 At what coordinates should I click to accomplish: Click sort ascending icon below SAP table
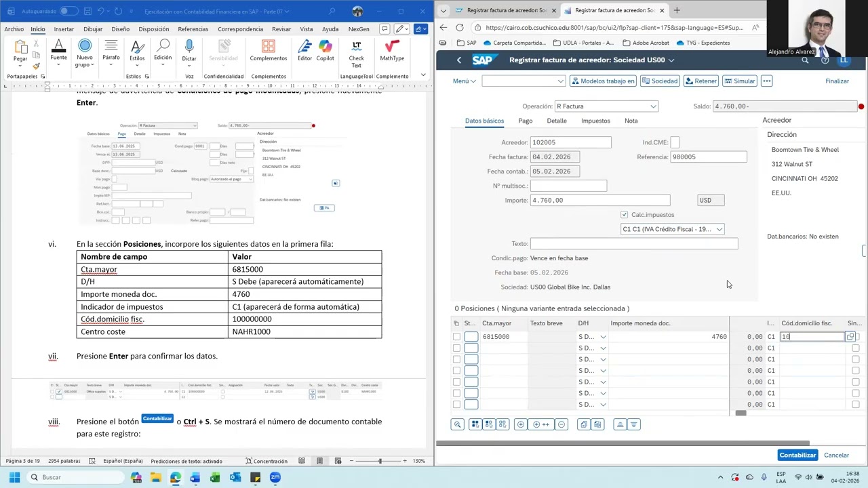(620, 424)
